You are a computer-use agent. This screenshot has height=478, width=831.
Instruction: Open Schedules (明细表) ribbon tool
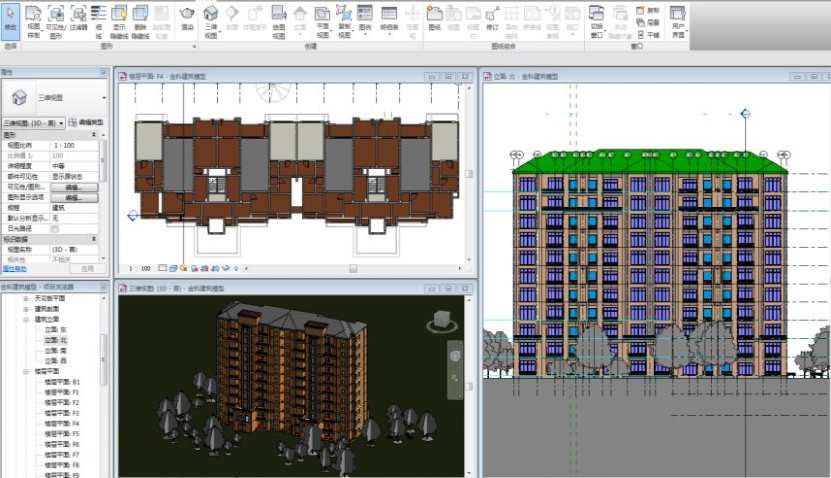pos(389,19)
